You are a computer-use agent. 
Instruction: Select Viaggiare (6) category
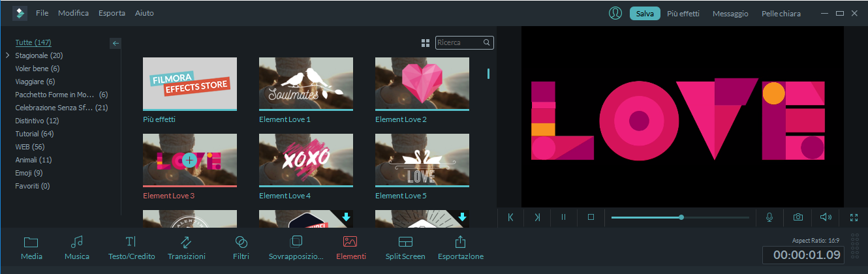pyautogui.click(x=35, y=82)
